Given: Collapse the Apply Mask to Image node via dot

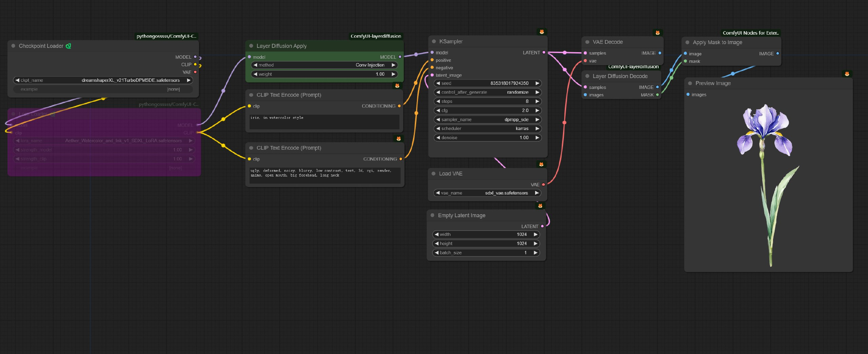Looking at the screenshot, I should [x=687, y=42].
